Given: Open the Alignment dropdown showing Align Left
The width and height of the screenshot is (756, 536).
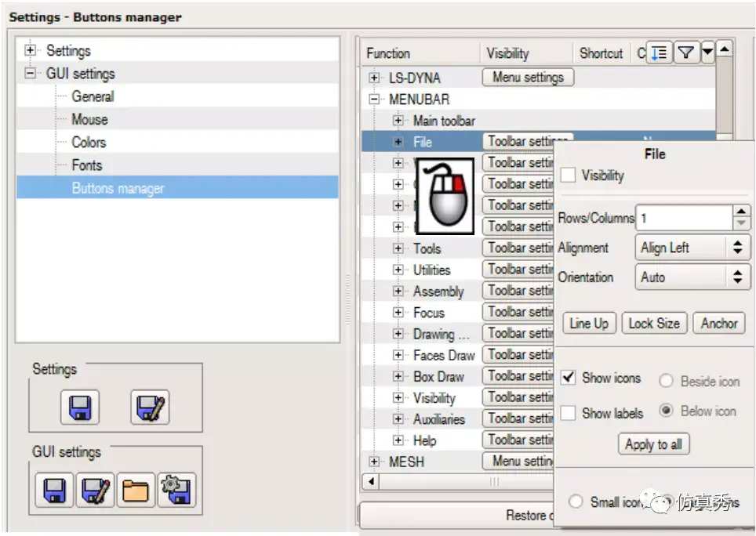Looking at the screenshot, I should pyautogui.click(x=692, y=248).
